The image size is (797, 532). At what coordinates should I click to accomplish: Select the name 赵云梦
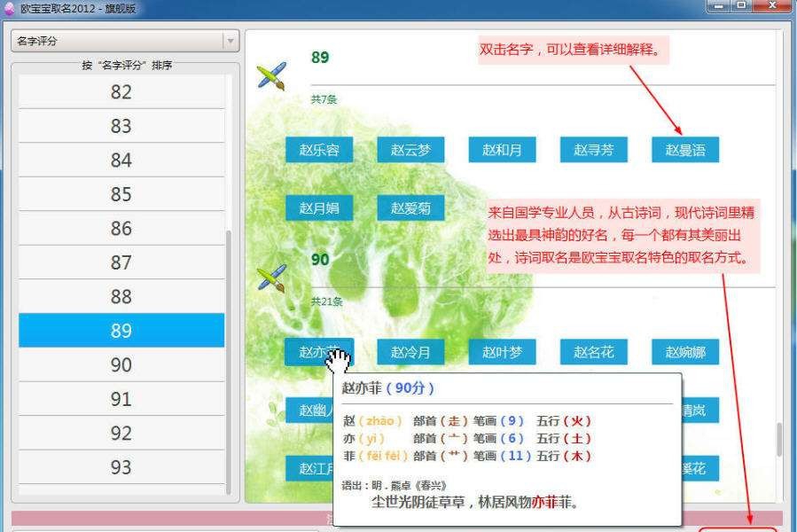411,149
